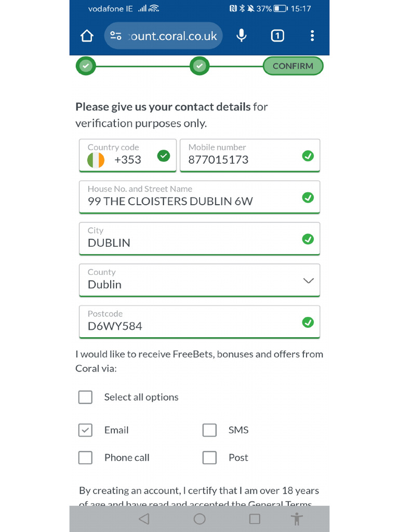This screenshot has width=399, height=532.
Task: Check the Select all options box
Action: click(85, 397)
